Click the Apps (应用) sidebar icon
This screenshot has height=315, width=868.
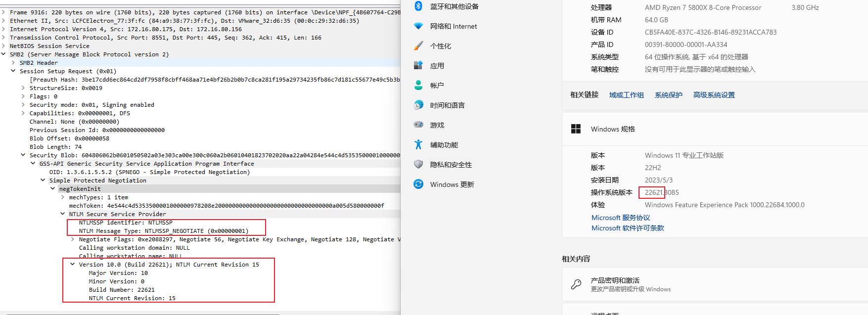pyautogui.click(x=418, y=65)
